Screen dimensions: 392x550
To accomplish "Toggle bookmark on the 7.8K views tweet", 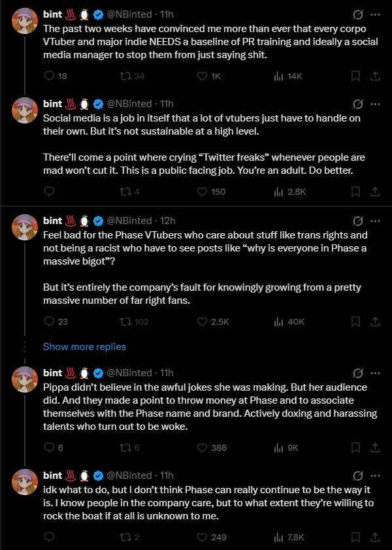I will tap(355, 537).
